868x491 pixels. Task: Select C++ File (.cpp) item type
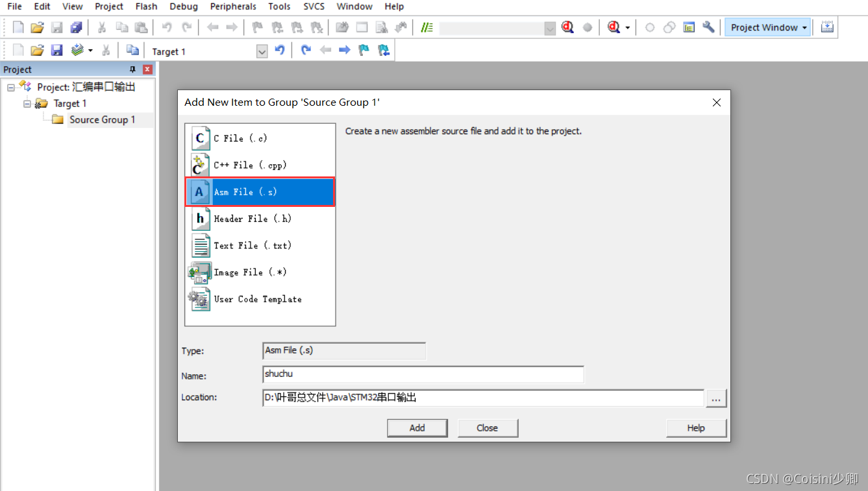pyautogui.click(x=260, y=165)
